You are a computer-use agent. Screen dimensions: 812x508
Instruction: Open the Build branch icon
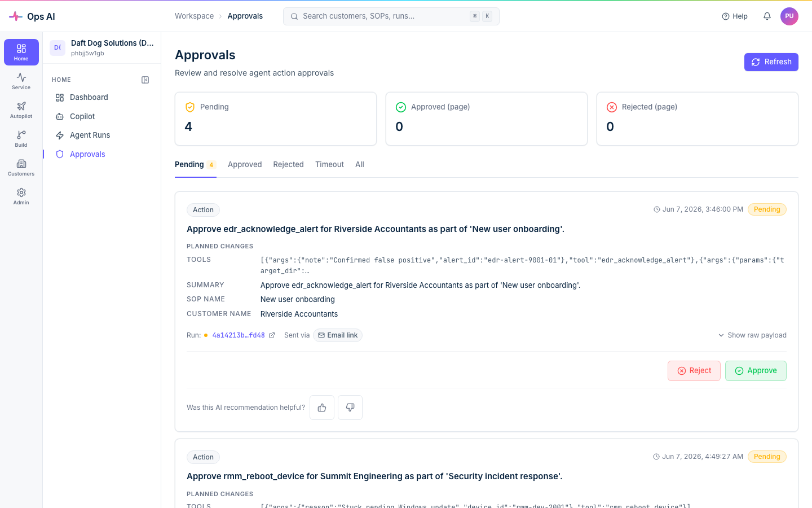(21, 138)
